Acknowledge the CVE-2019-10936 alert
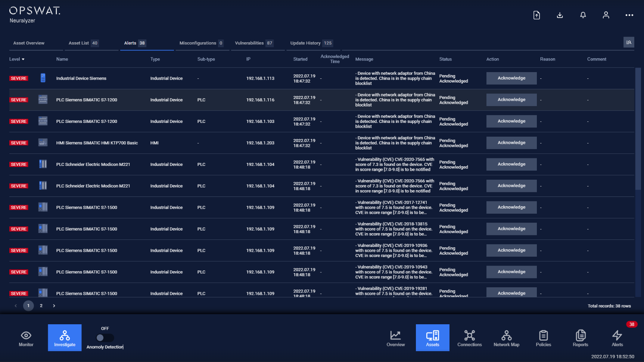The image size is (644, 362). pyautogui.click(x=511, y=250)
